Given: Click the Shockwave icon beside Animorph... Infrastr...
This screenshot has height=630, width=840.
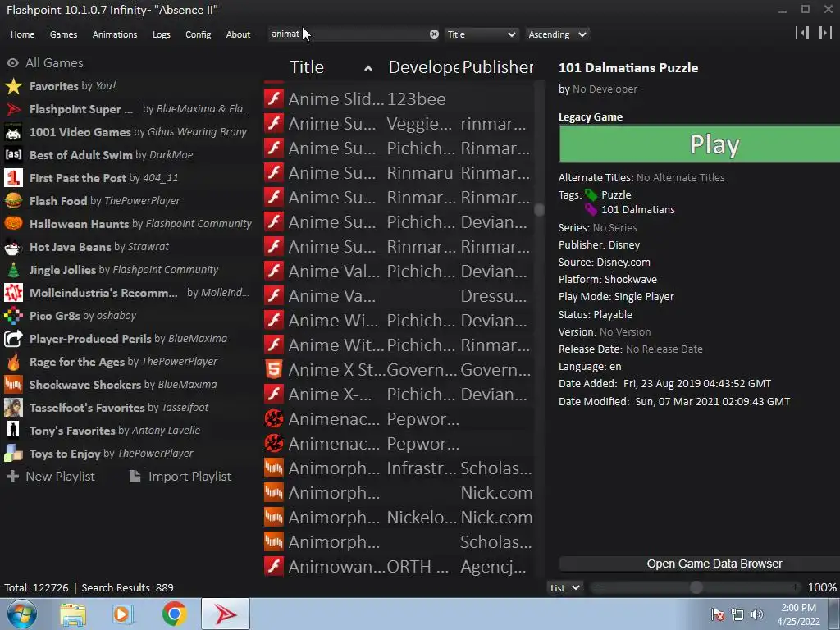Looking at the screenshot, I should point(274,468).
